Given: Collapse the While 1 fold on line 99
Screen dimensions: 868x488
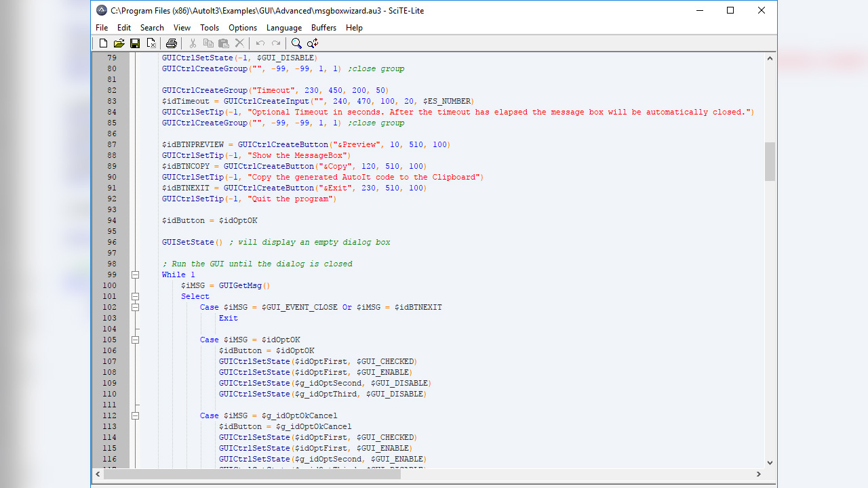Looking at the screenshot, I should [x=135, y=274].
